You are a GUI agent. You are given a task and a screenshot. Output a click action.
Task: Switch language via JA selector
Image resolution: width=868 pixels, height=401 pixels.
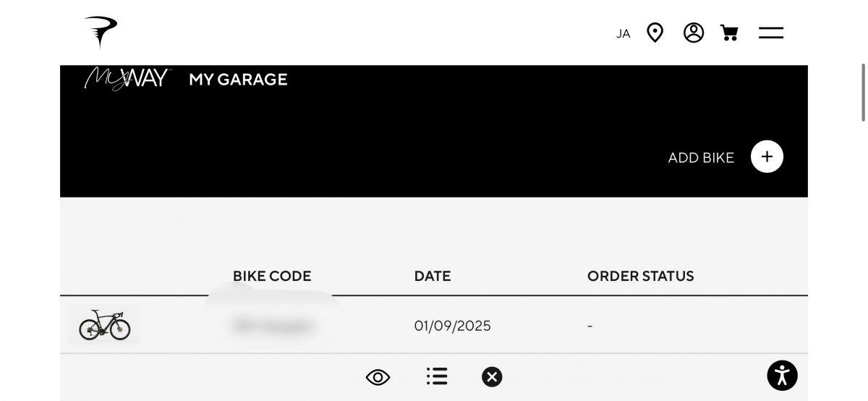[623, 33]
